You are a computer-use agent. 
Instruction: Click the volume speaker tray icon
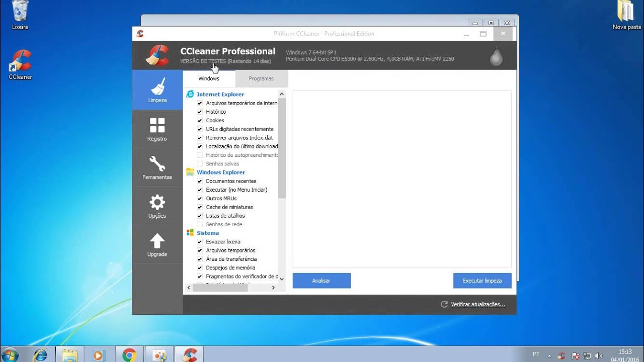click(599, 355)
